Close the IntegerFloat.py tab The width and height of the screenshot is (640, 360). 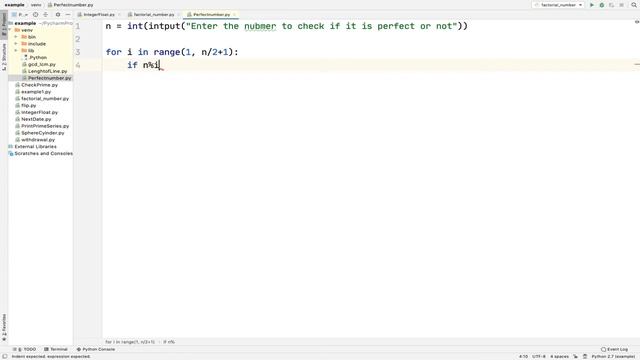(119, 15)
